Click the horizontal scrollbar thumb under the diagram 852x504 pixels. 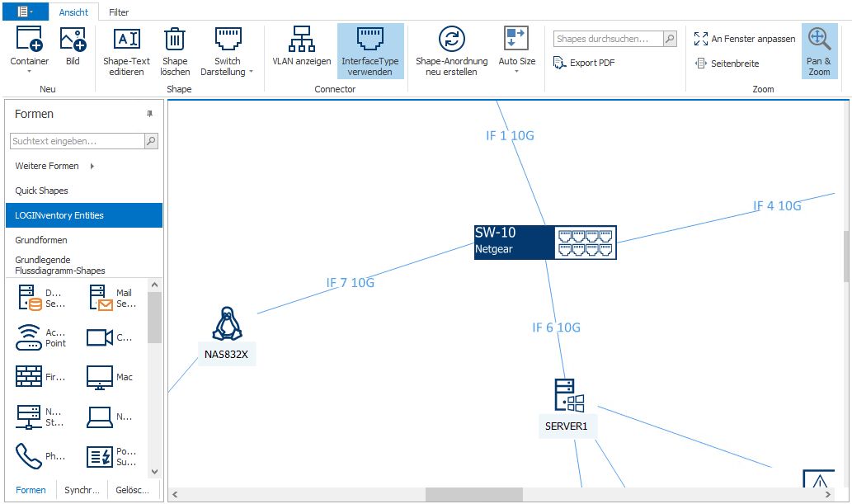pos(473,494)
